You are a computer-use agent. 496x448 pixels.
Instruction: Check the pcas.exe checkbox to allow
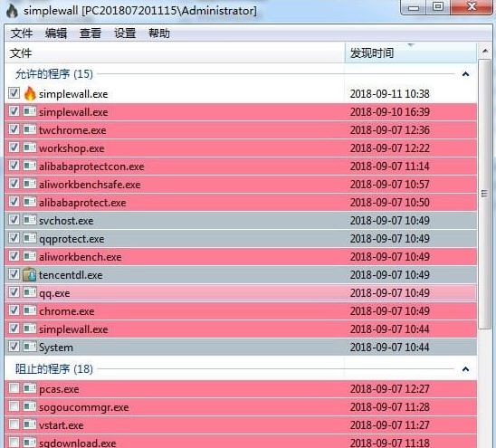[14, 388]
